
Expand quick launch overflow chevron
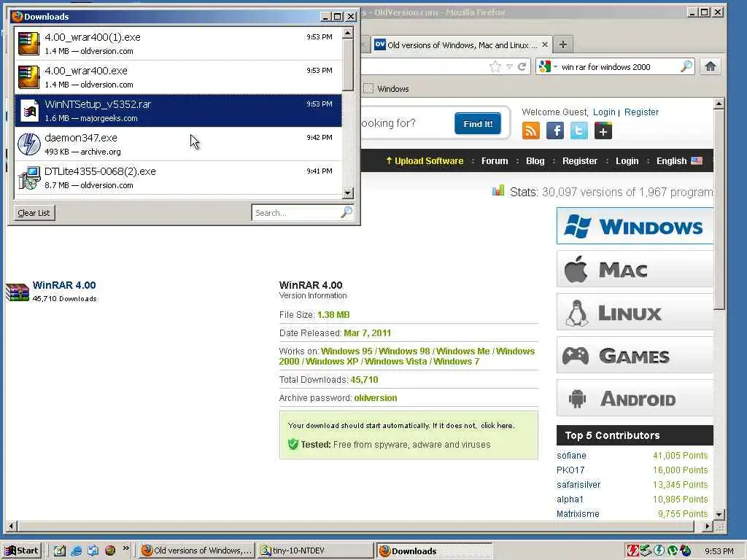[x=125, y=548]
